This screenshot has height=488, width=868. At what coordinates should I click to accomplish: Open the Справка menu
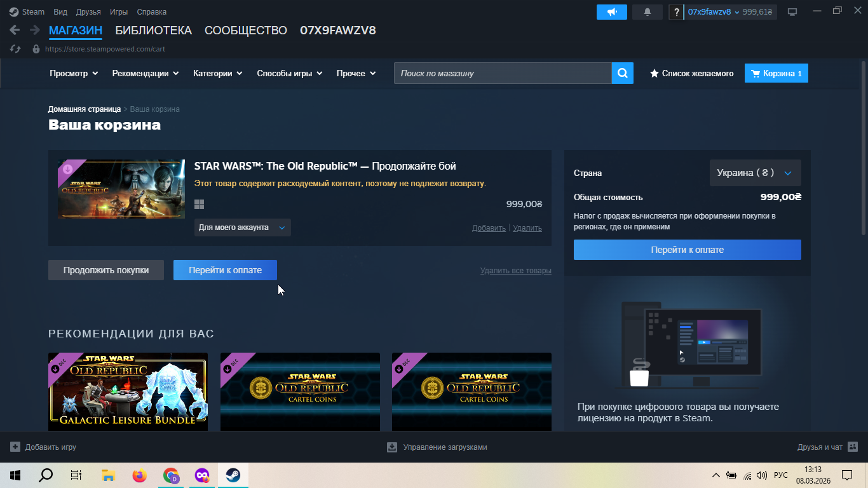click(152, 12)
